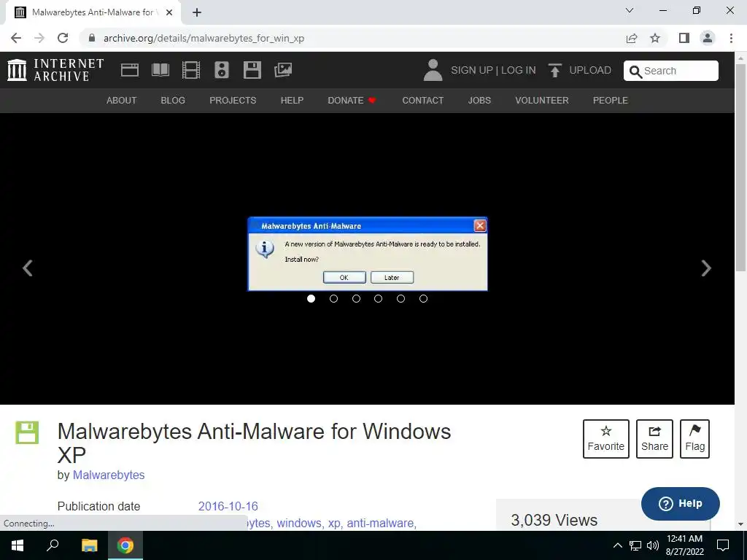
Task: Click the anti-malware topic link
Action: (x=382, y=523)
